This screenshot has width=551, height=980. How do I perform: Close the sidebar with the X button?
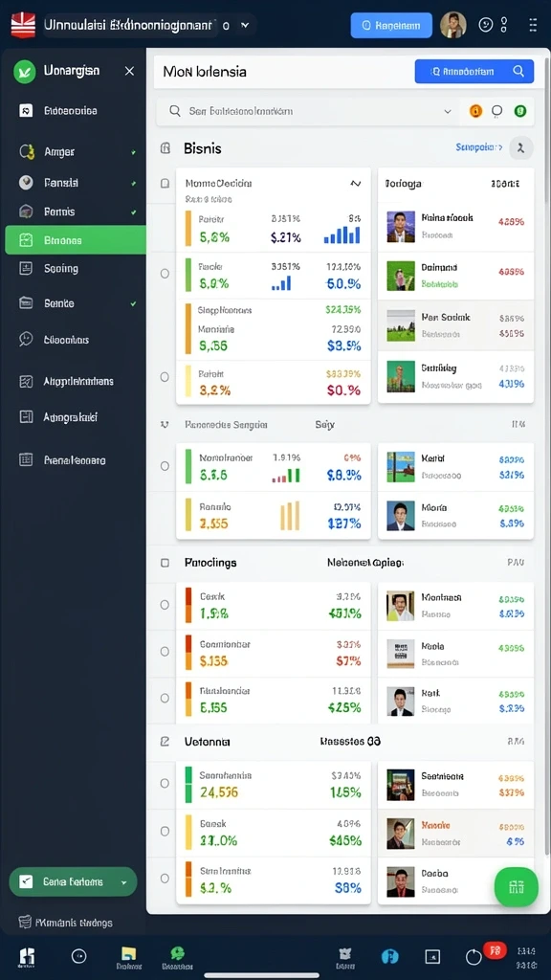tap(129, 71)
